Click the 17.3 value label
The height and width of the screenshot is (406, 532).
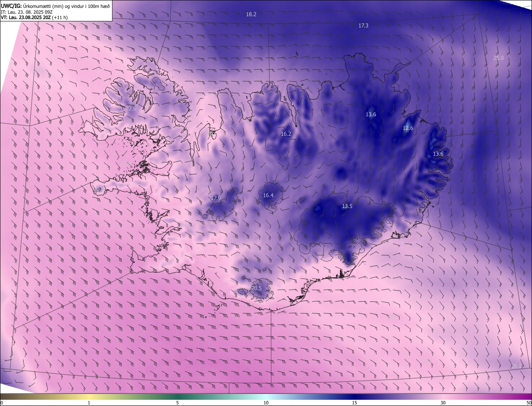pyautogui.click(x=363, y=25)
